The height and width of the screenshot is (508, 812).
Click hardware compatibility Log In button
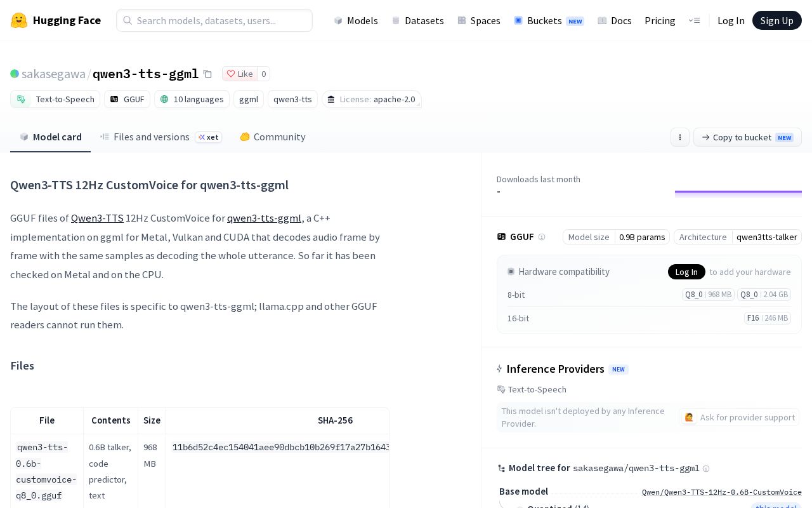tap(686, 272)
